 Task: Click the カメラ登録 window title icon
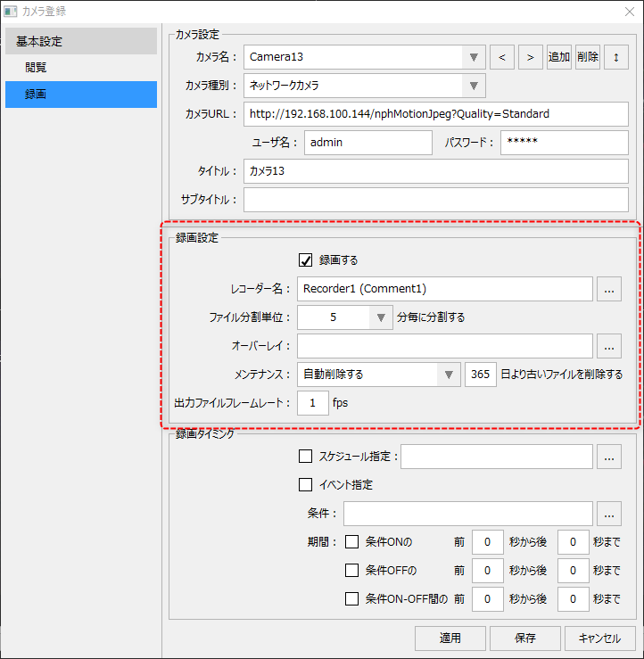click(10, 12)
